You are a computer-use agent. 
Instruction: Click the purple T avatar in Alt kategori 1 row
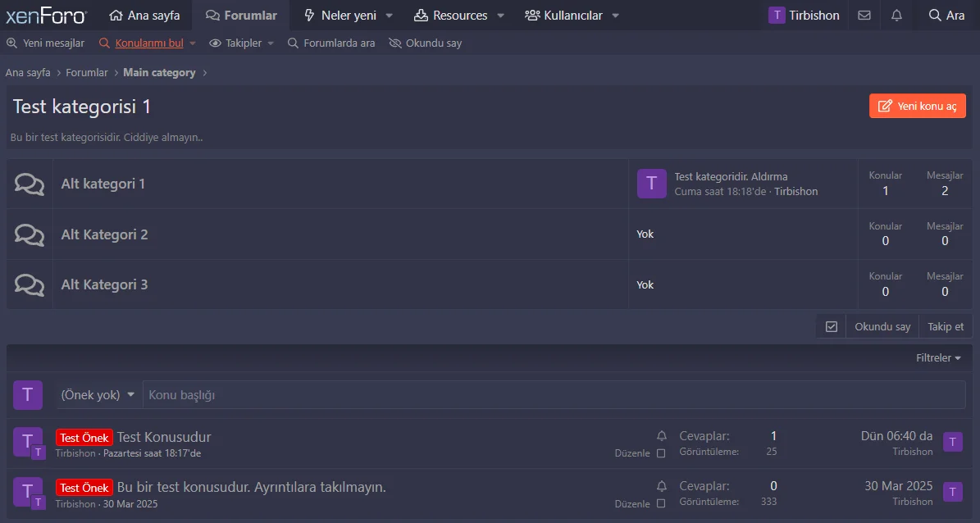[651, 184]
